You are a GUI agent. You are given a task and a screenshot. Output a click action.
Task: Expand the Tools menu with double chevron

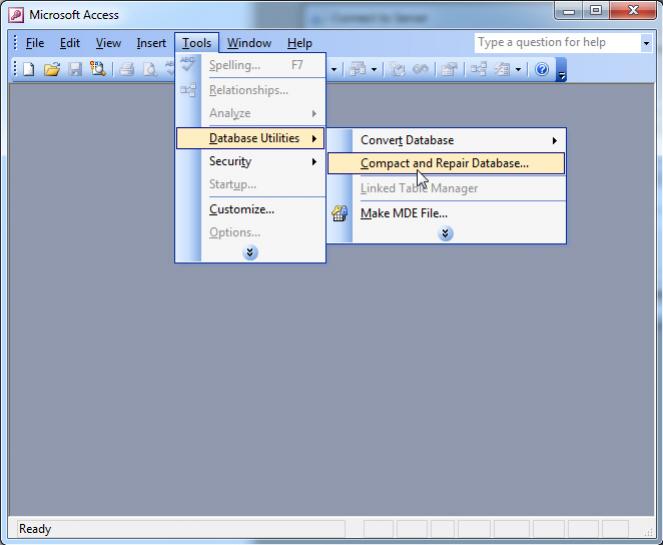point(250,253)
